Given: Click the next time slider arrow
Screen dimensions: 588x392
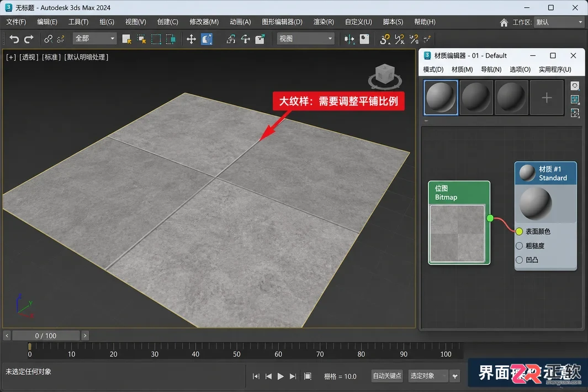Looking at the screenshot, I should pyautogui.click(x=85, y=336).
